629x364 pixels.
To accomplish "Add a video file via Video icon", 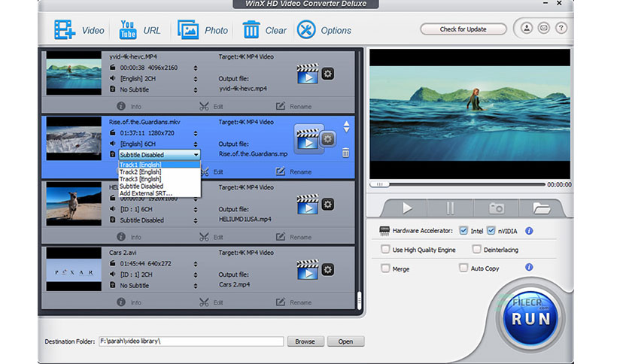I will pyautogui.click(x=65, y=29).
